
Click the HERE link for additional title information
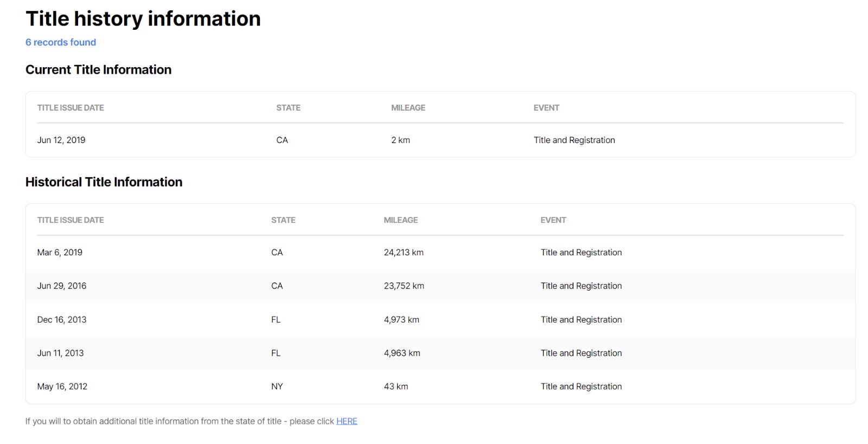point(347,421)
